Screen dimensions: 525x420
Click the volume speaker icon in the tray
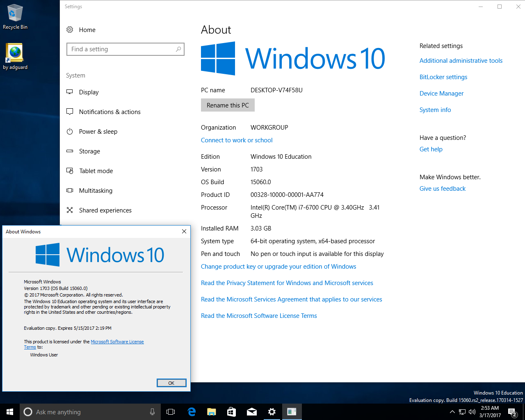(x=472, y=412)
